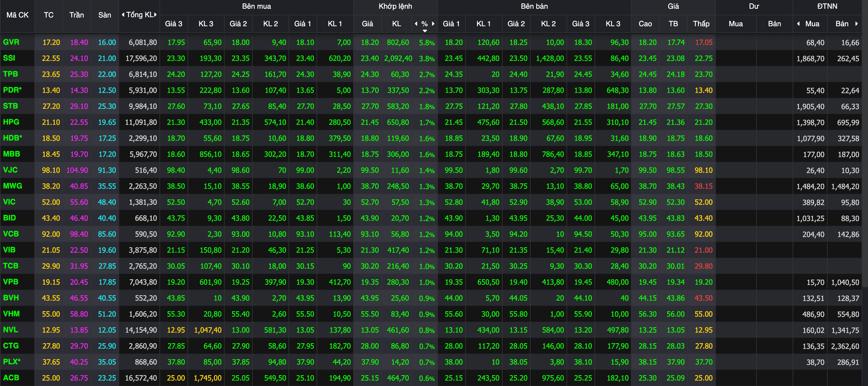Click STB foreign buy value 1,905,40
This screenshot has height=386, width=868.
click(x=810, y=106)
